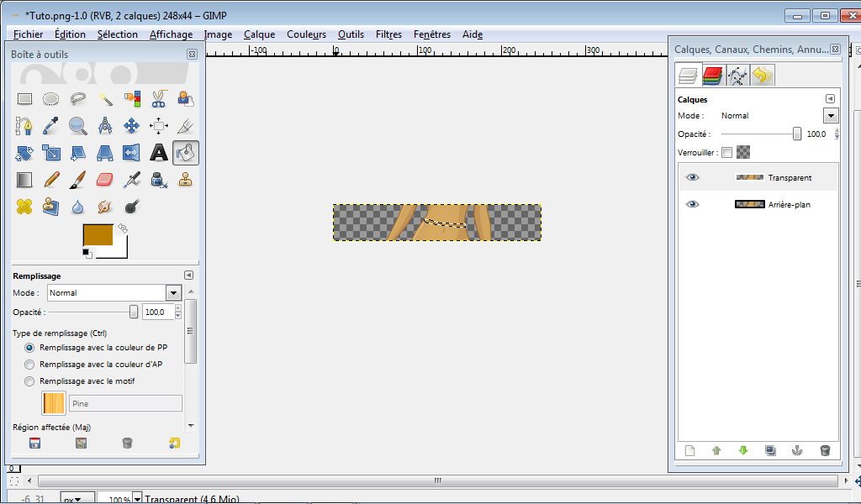Image resolution: width=861 pixels, height=504 pixels.
Task: Duplicate the current layer
Action: (770, 450)
